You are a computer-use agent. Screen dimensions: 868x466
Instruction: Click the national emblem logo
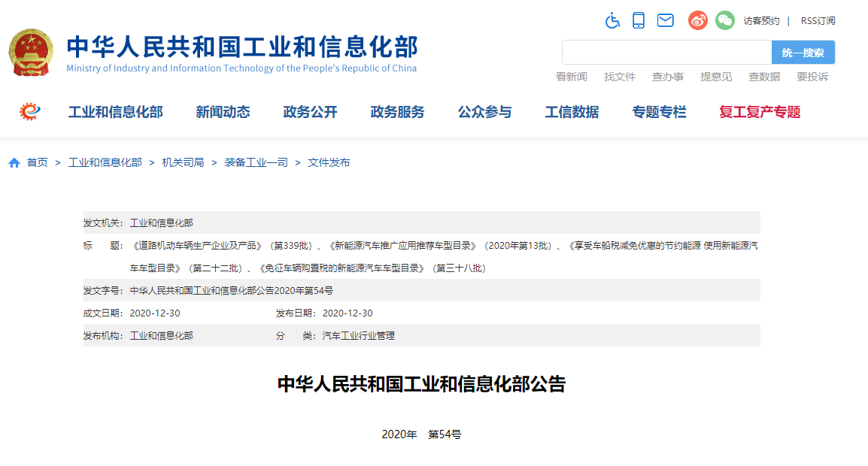pyautogui.click(x=31, y=53)
